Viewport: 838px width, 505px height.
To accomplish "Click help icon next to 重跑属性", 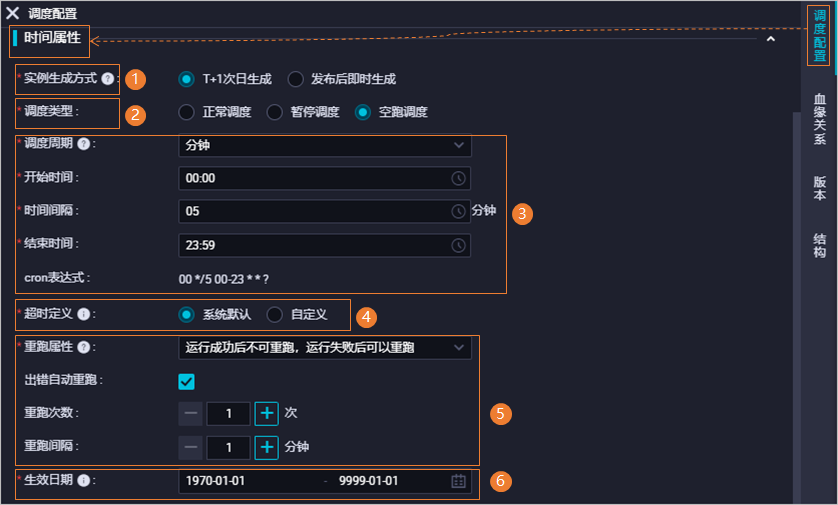I will 83,347.
